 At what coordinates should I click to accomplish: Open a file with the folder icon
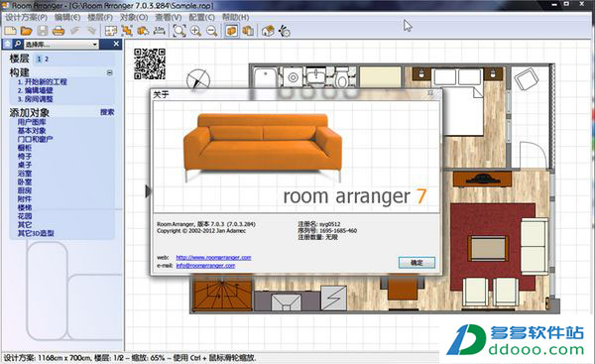(26, 31)
